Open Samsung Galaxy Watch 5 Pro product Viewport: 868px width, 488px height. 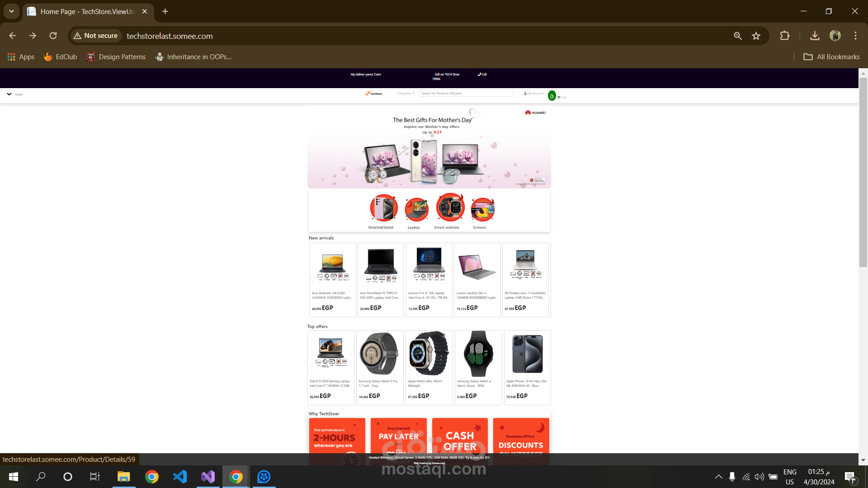coord(380,367)
